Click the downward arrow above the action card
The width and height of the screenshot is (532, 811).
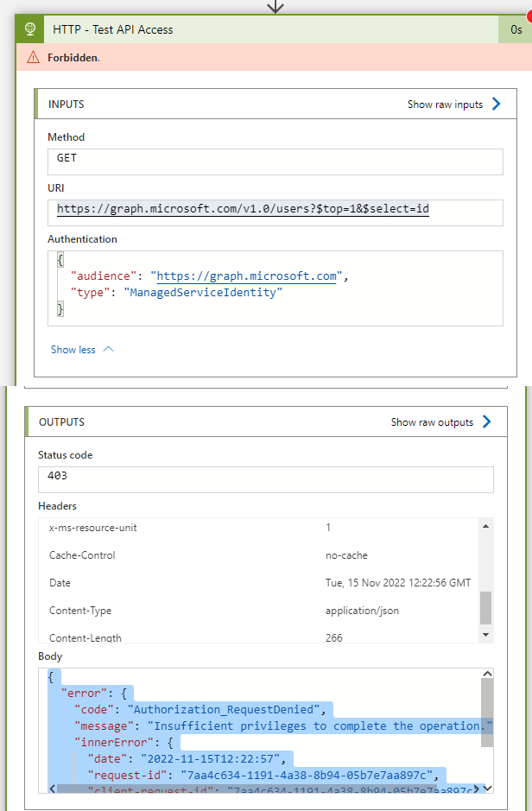point(275,7)
